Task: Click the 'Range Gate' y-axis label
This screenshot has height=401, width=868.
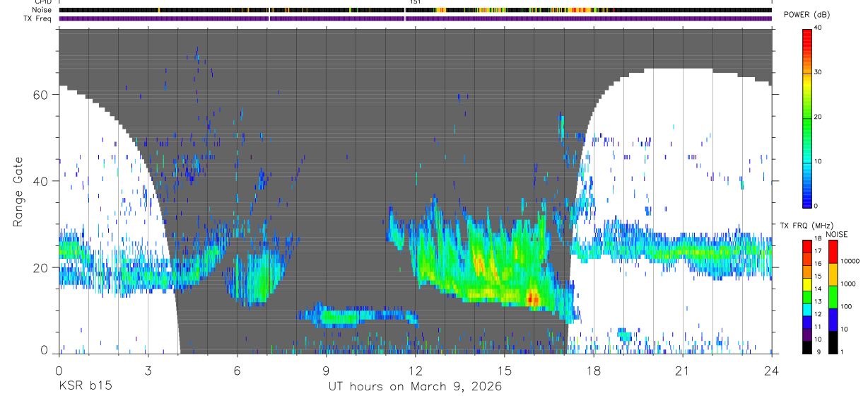Action: point(17,191)
